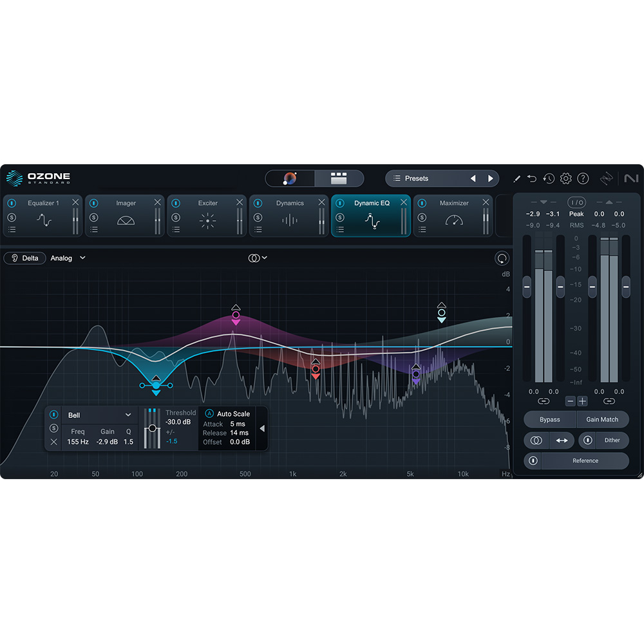Toggle Dynamics module power
Screen dimensions: 644x644
(x=258, y=203)
